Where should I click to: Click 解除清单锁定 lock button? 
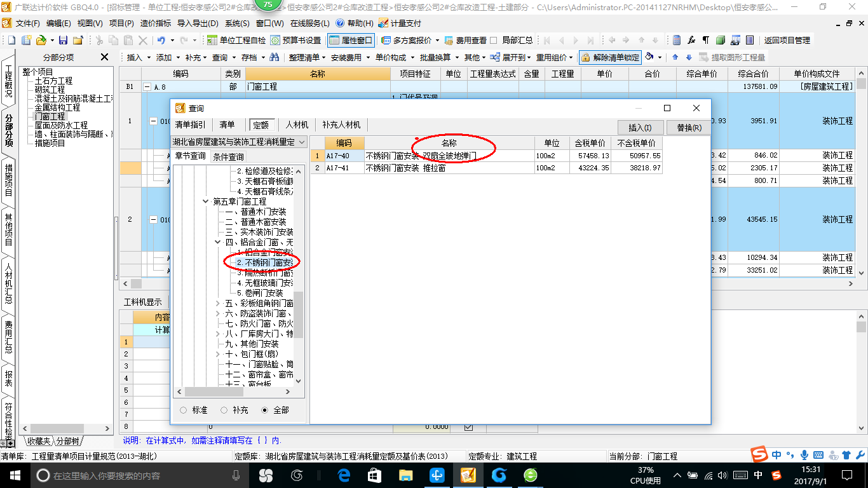coord(611,57)
